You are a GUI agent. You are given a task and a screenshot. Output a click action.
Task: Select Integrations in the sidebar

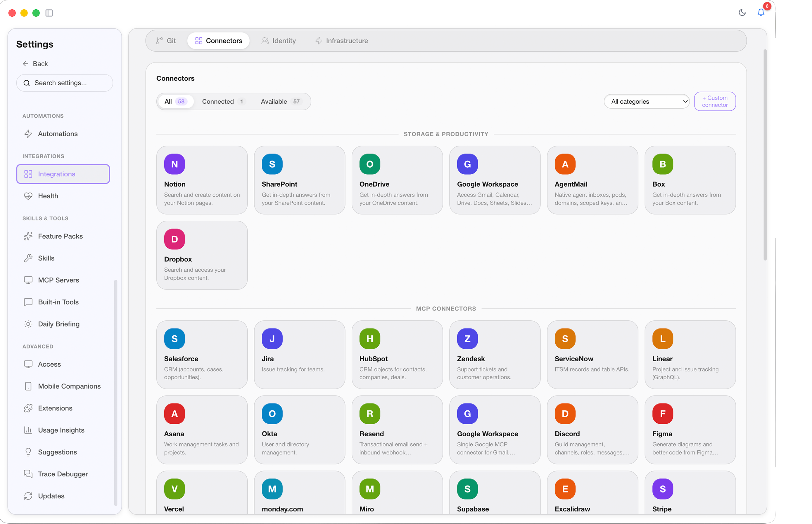click(x=63, y=174)
